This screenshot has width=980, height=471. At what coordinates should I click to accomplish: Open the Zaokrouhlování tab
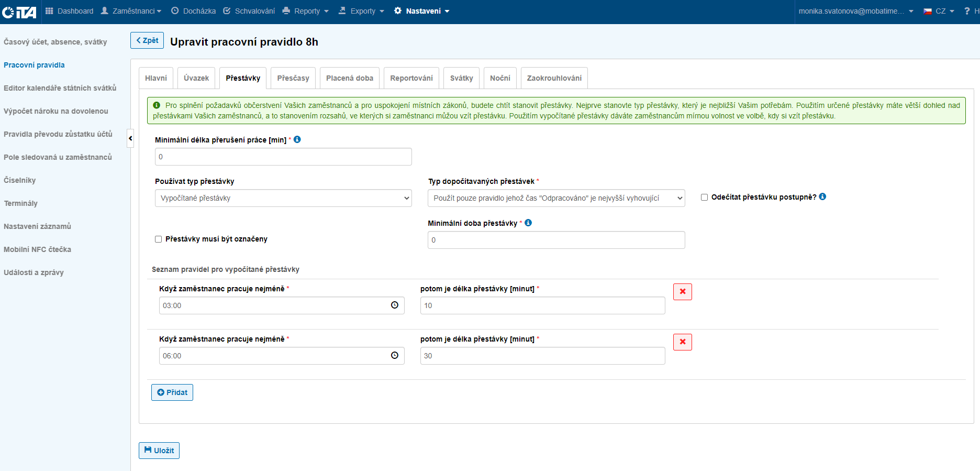554,78
